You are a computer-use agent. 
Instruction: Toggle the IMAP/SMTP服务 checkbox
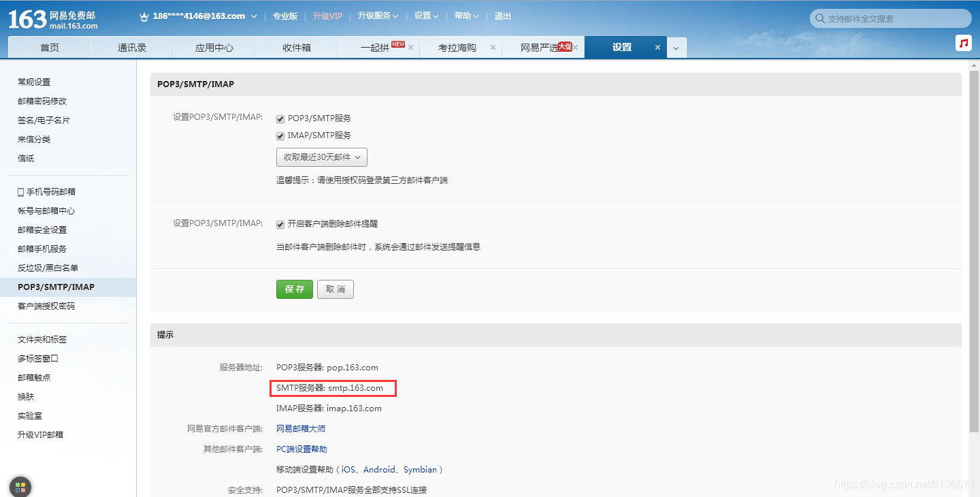280,135
